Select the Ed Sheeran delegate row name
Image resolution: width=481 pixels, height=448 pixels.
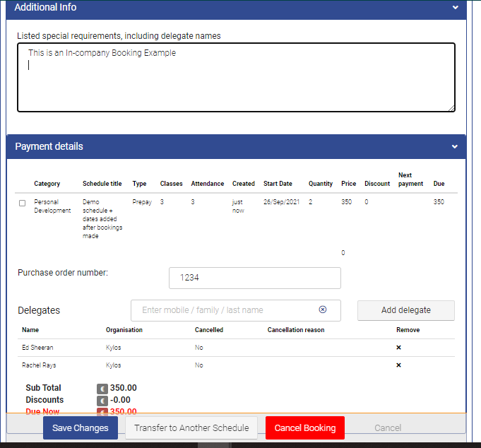coord(37,348)
